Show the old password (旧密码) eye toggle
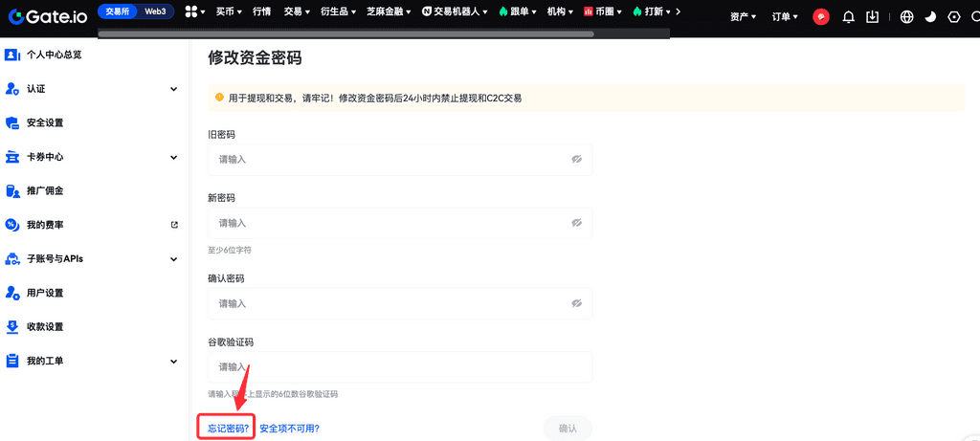This screenshot has height=441, width=980. [x=576, y=160]
